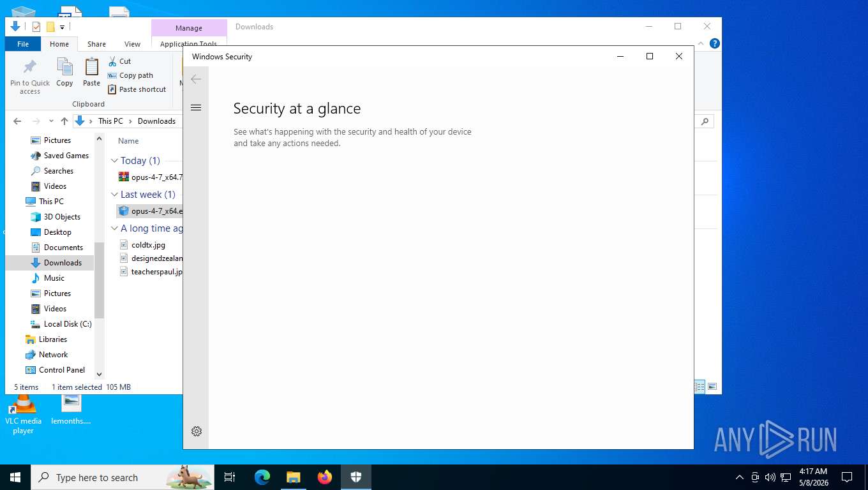Image resolution: width=868 pixels, height=490 pixels.
Task: Open the File menu in Explorer
Action: coord(23,44)
